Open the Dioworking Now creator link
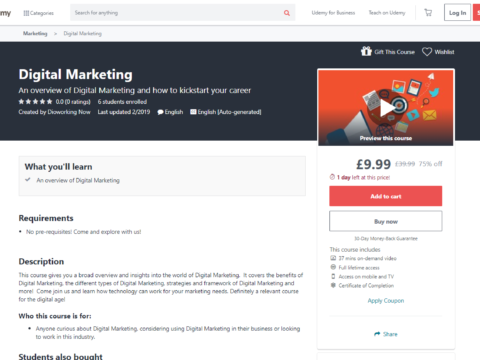This screenshot has height=360, width=480. click(x=69, y=112)
